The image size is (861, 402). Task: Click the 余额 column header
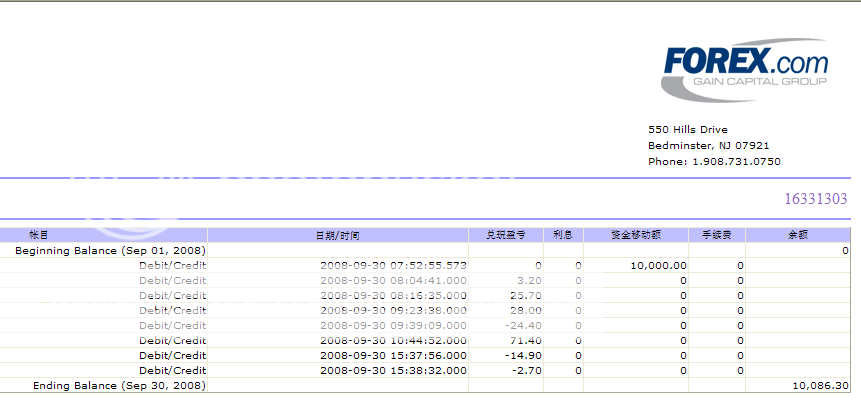799,235
